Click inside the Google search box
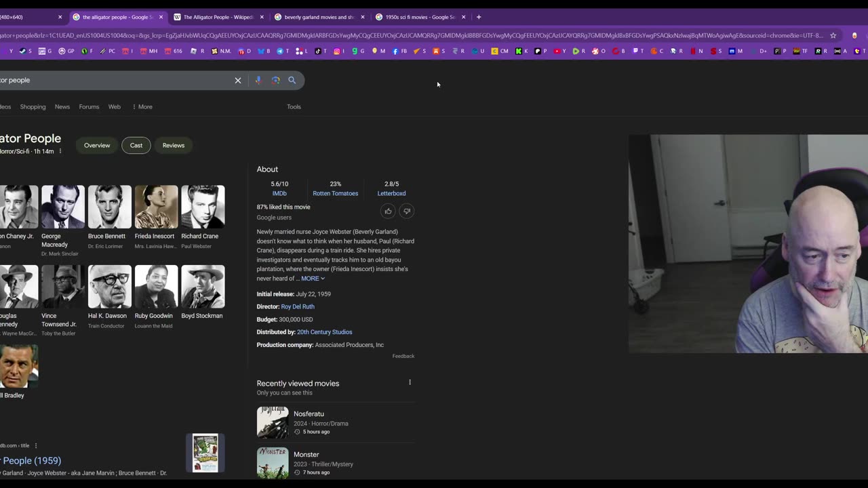 (x=115, y=80)
